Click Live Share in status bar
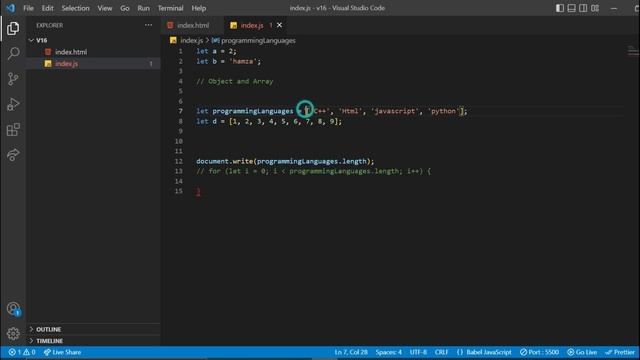 point(62,352)
